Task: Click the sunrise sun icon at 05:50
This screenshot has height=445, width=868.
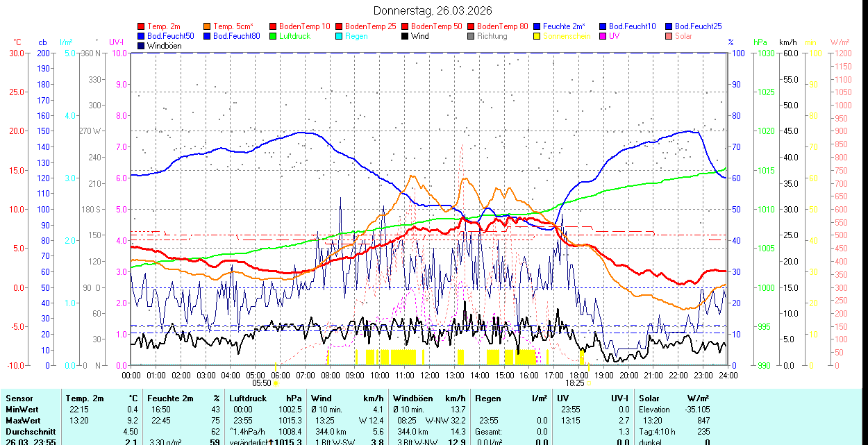Action: point(276,383)
